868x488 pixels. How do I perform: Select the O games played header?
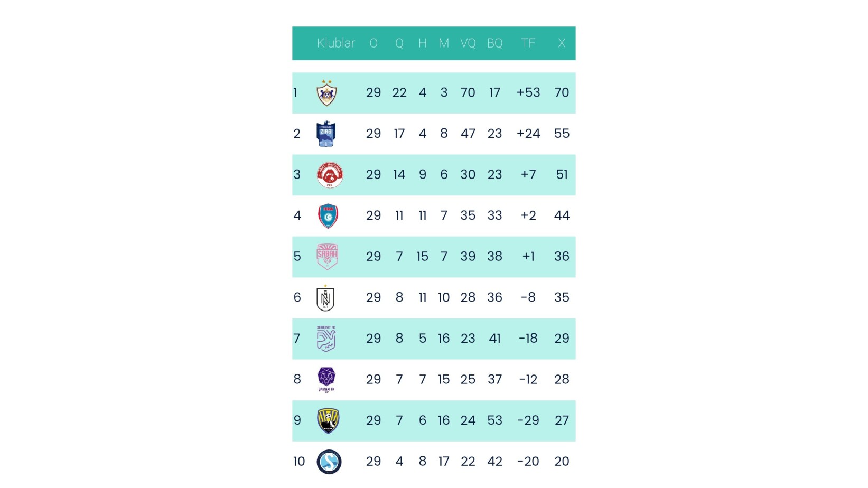click(x=374, y=43)
